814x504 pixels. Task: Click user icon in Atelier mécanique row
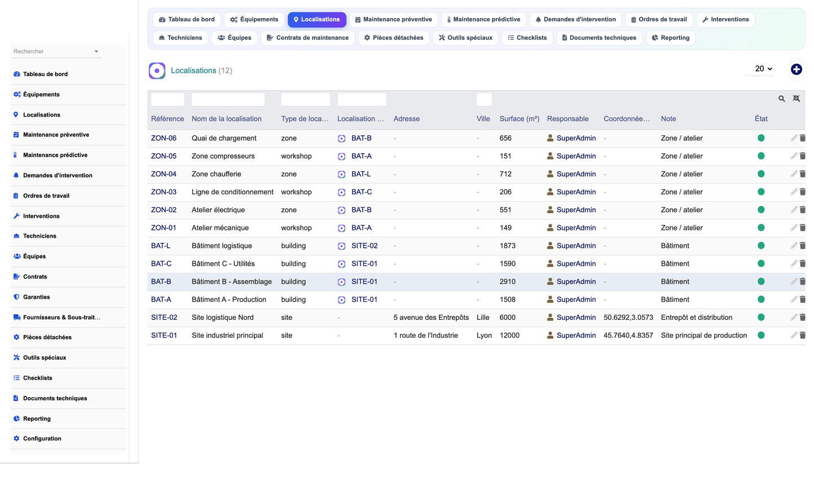click(550, 228)
